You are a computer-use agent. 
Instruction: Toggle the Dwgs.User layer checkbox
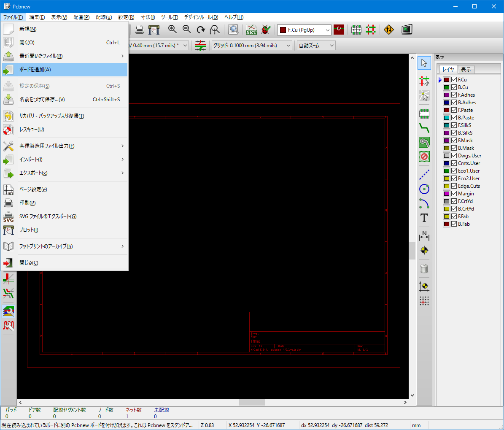point(454,156)
